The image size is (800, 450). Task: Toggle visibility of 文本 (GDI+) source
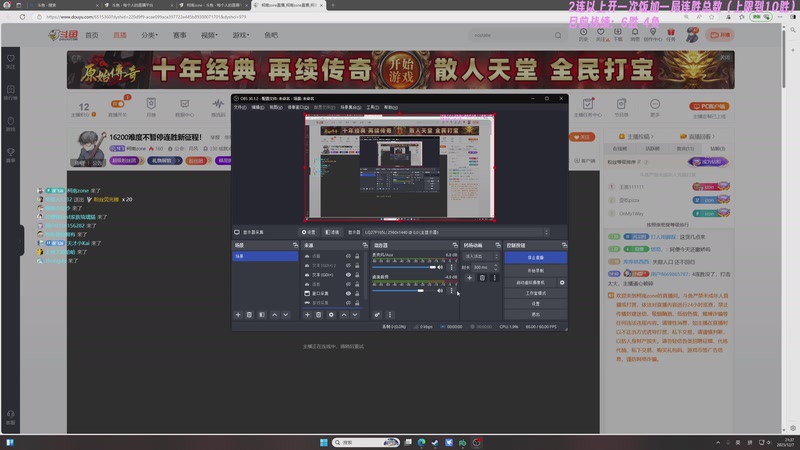[348, 274]
